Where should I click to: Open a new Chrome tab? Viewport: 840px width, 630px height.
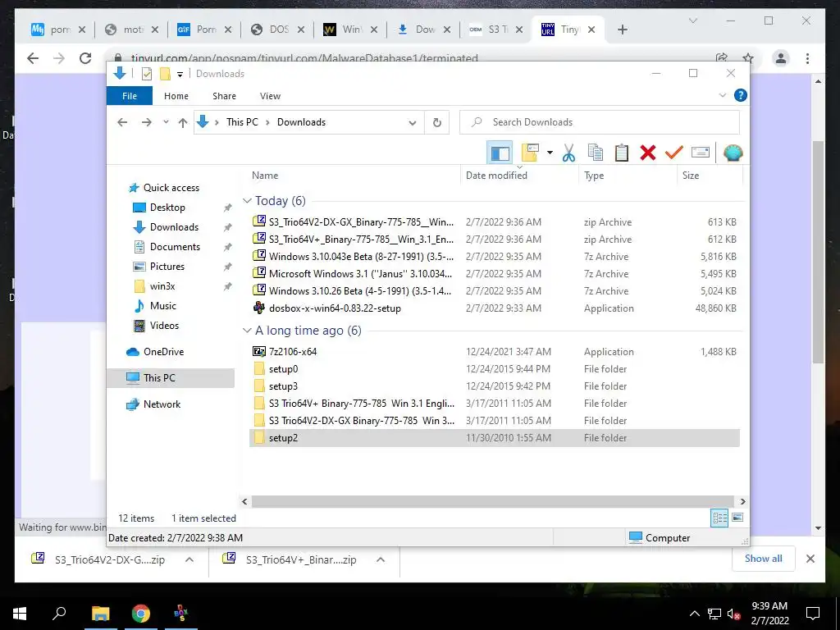(623, 30)
